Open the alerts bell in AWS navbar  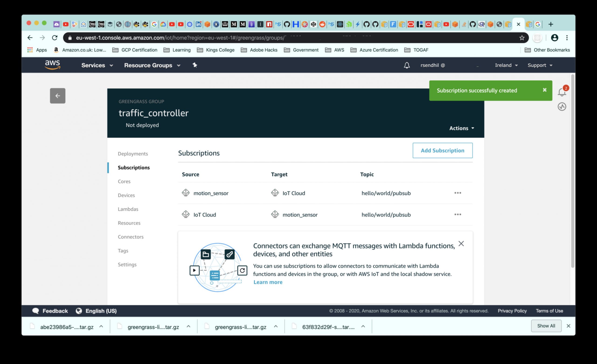click(406, 65)
